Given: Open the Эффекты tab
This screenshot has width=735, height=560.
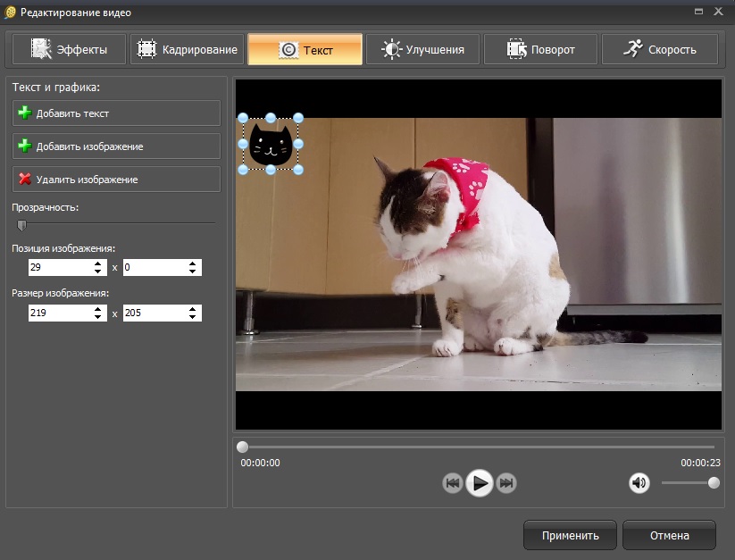Looking at the screenshot, I should [69, 49].
